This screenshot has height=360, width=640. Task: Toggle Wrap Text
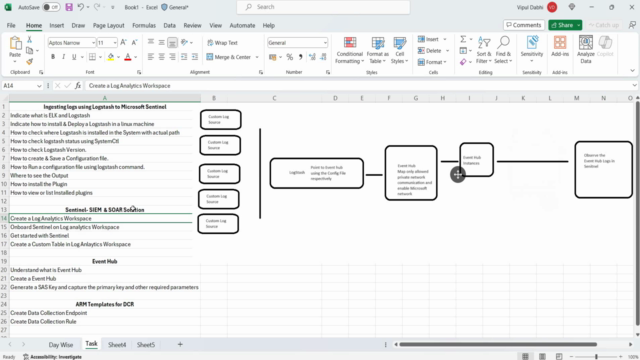222,42
